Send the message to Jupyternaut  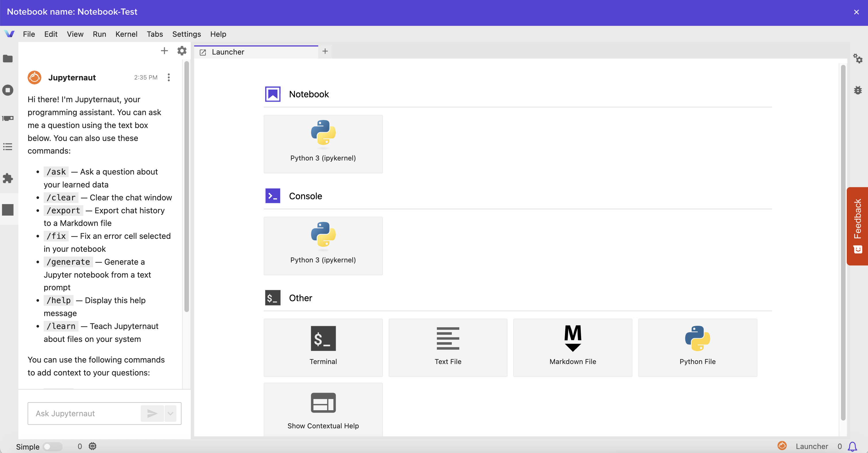[x=152, y=413]
